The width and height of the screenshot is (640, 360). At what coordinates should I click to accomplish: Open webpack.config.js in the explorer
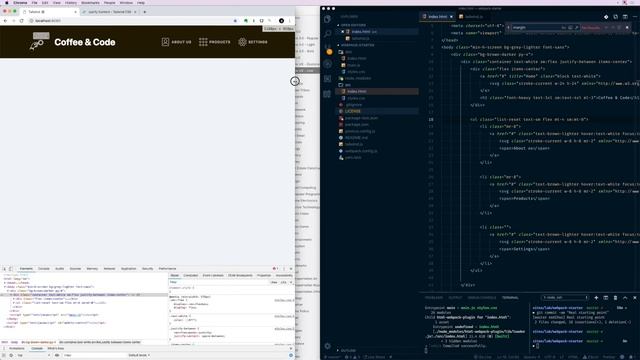coord(361,151)
